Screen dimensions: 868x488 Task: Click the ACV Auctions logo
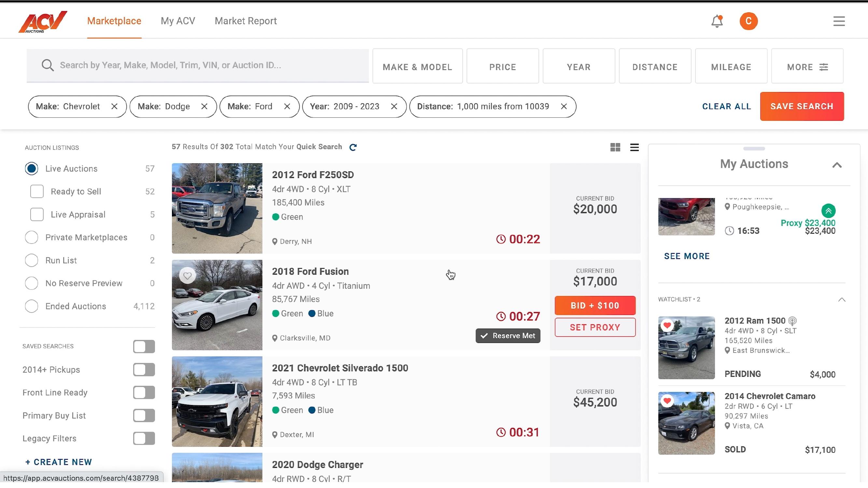43,21
